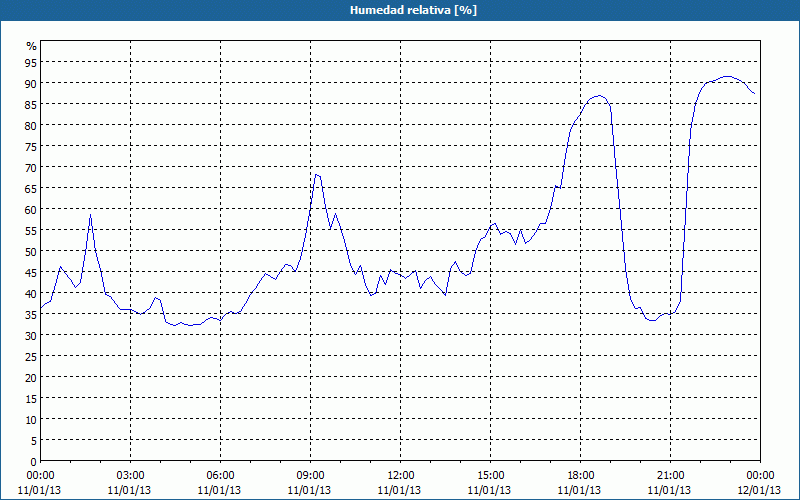This screenshot has height=500, width=800.
Task: Pick the 75 y-axis label
Action: (31, 146)
